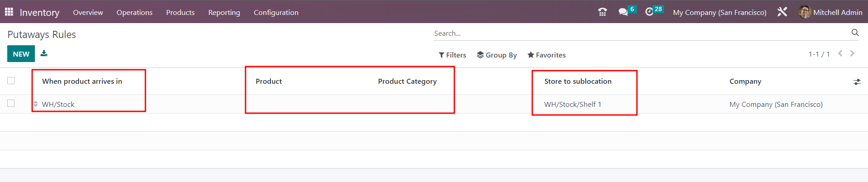Open the apps grid menu icon
The height and width of the screenshot is (182, 868).
pos(9,12)
